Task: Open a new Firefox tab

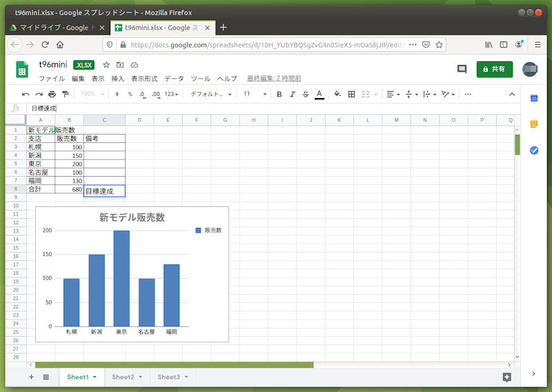Action: point(223,28)
